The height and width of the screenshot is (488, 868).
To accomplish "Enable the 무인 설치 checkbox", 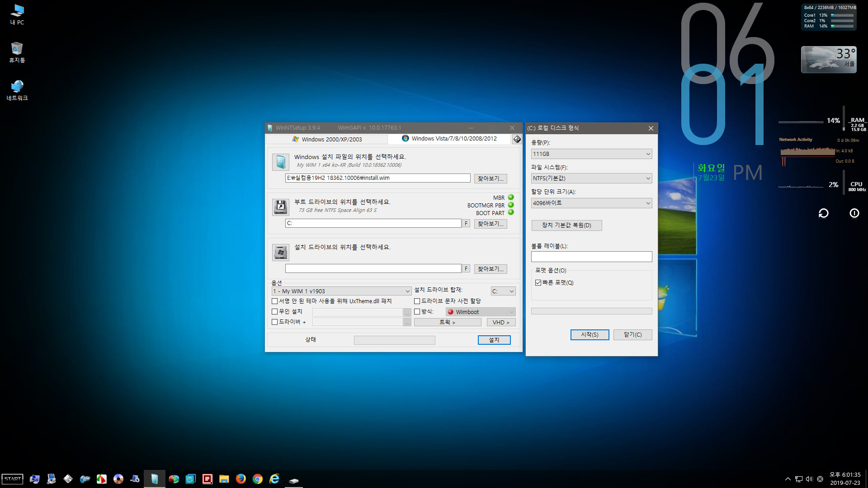I will (274, 311).
